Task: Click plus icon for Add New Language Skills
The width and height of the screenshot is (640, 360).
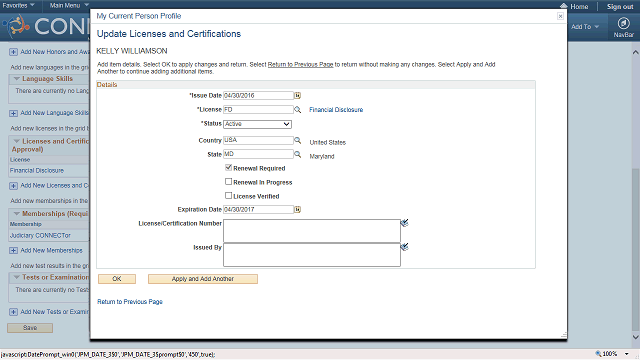Action: (x=13, y=113)
